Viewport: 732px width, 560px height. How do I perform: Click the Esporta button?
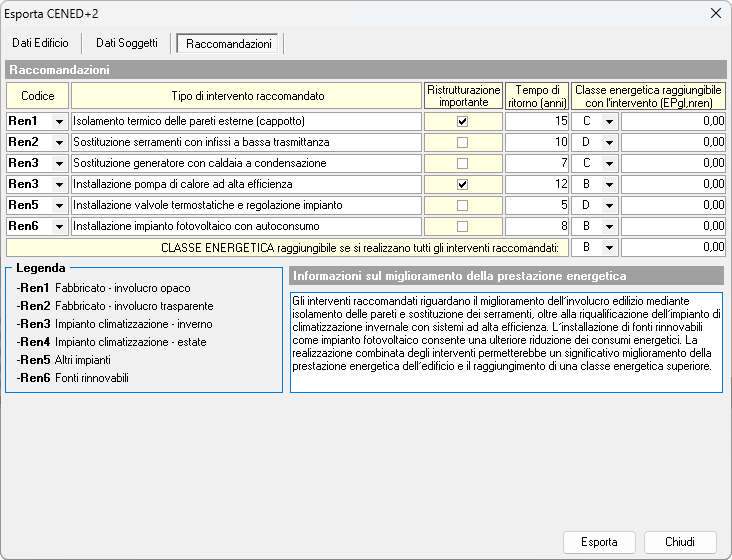tap(599, 542)
